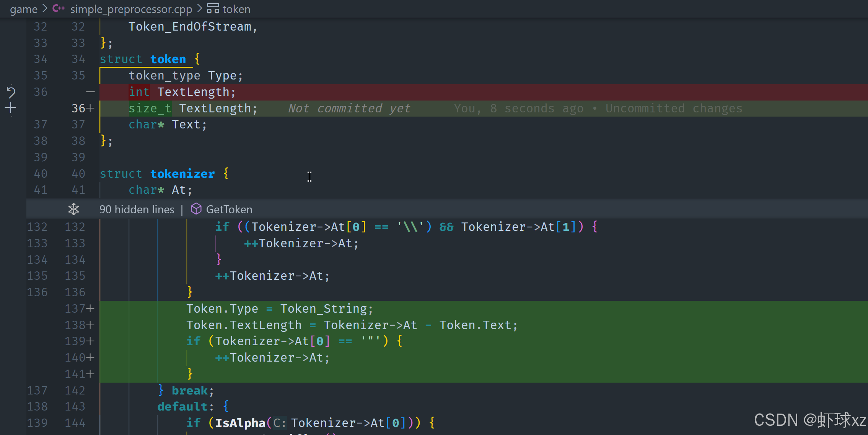This screenshot has height=435, width=868.
Task: Click 'Uncommitted changes' blame text
Action: pyautogui.click(x=674, y=109)
